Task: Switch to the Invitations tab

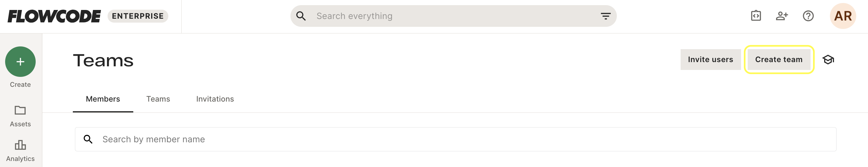Action: pos(215,99)
